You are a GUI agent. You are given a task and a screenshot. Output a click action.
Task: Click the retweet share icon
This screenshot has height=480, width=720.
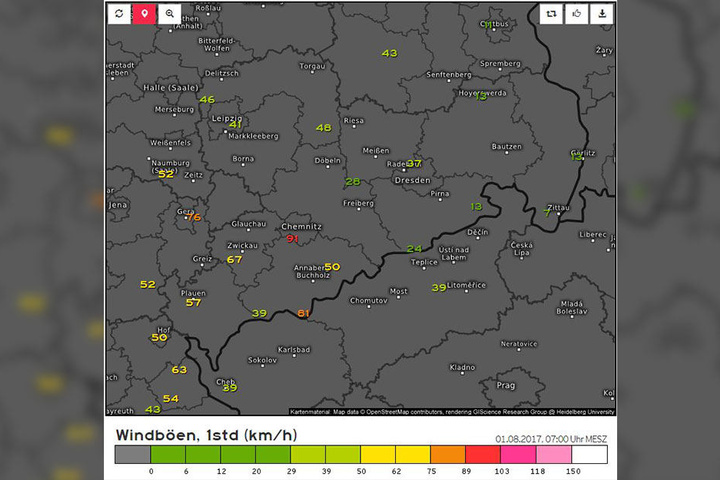(x=551, y=14)
